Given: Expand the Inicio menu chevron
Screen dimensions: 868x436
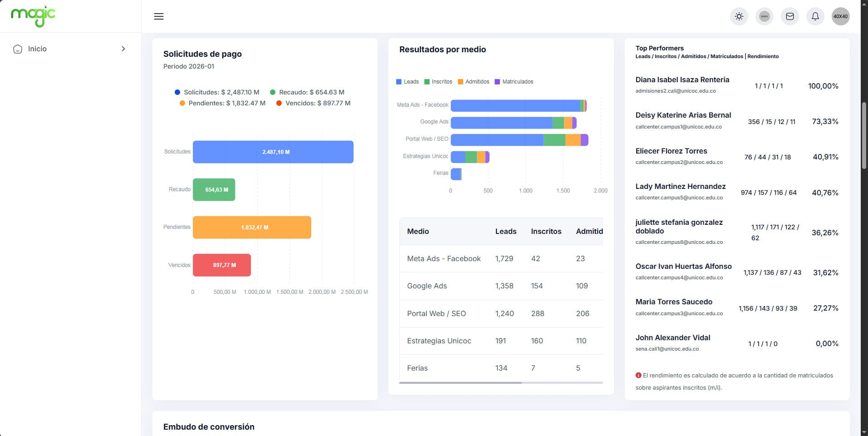Looking at the screenshot, I should (123, 49).
